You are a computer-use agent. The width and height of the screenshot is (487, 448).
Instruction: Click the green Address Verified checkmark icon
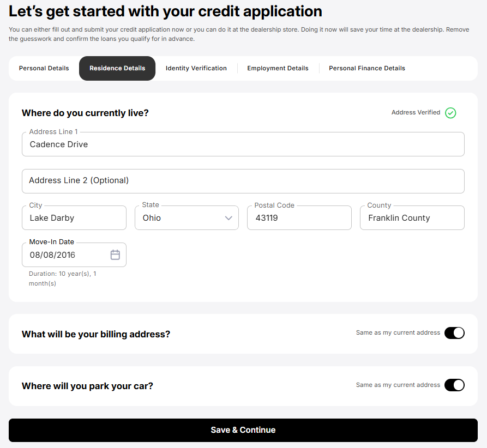pyautogui.click(x=450, y=113)
